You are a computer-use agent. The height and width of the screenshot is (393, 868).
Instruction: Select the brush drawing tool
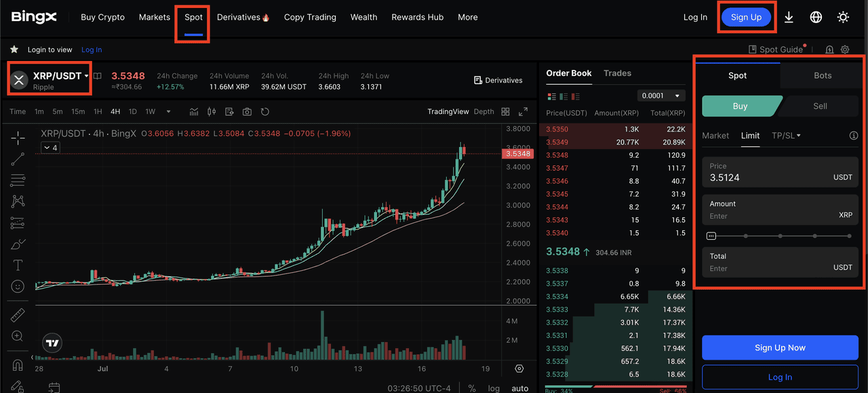pos(18,244)
